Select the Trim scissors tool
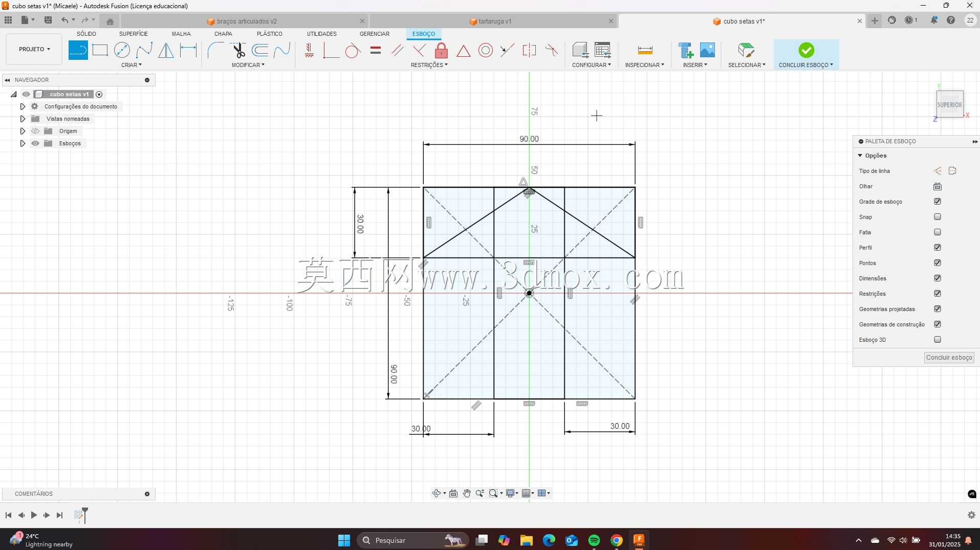This screenshot has height=550, width=980. coord(238,50)
